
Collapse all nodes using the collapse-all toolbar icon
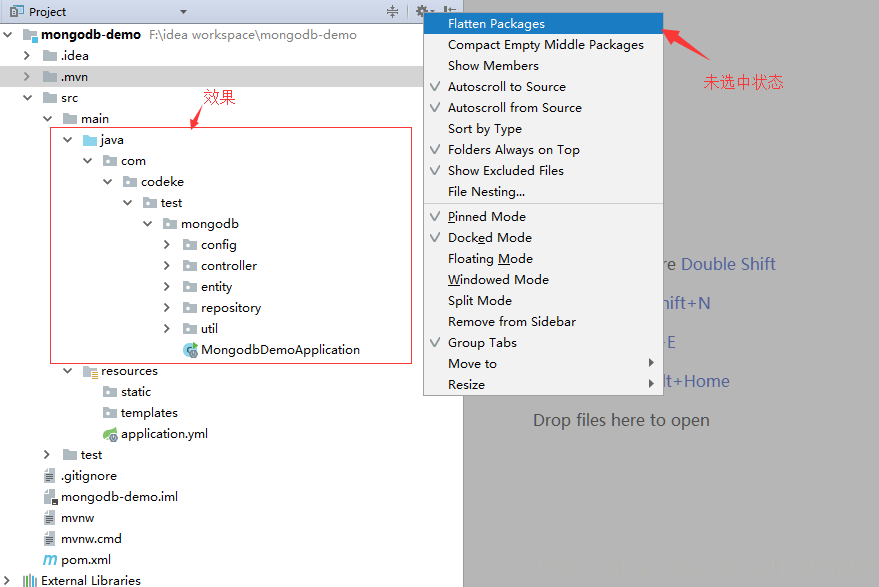[x=391, y=9]
